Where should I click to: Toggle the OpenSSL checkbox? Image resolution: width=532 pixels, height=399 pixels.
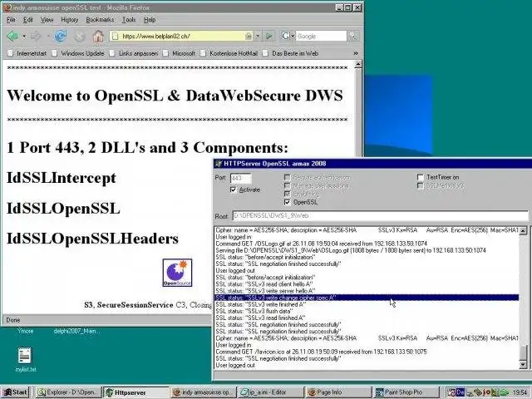[x=288, y=202]
